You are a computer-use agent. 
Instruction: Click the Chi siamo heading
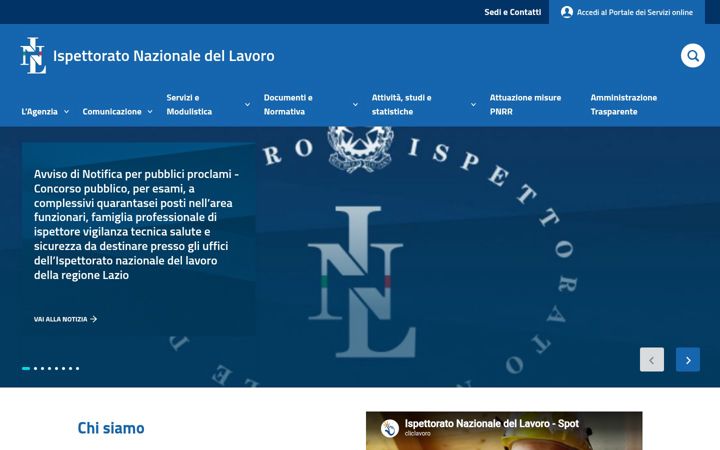(111, 428)
